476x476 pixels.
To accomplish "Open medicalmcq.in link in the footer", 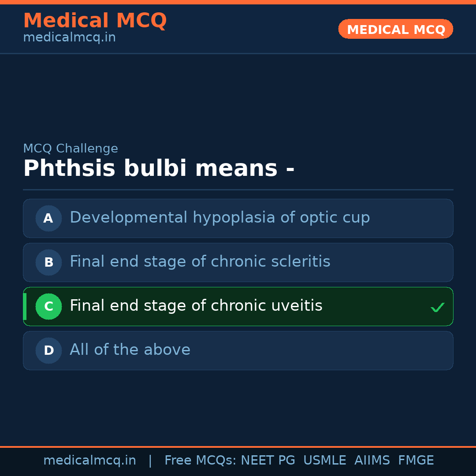I will click(89, 461).
